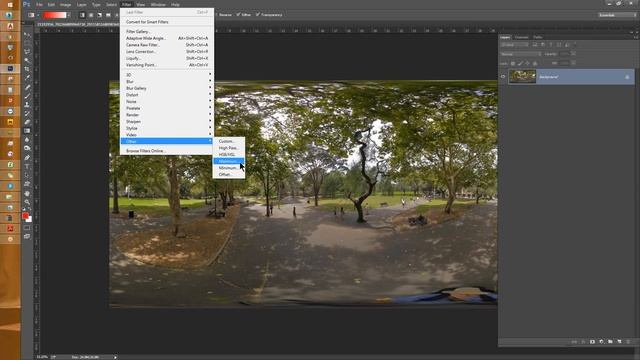Open the Essentials workspace dropdown
The height and width of the screenshot is (360, 640).
pos(617,15)
